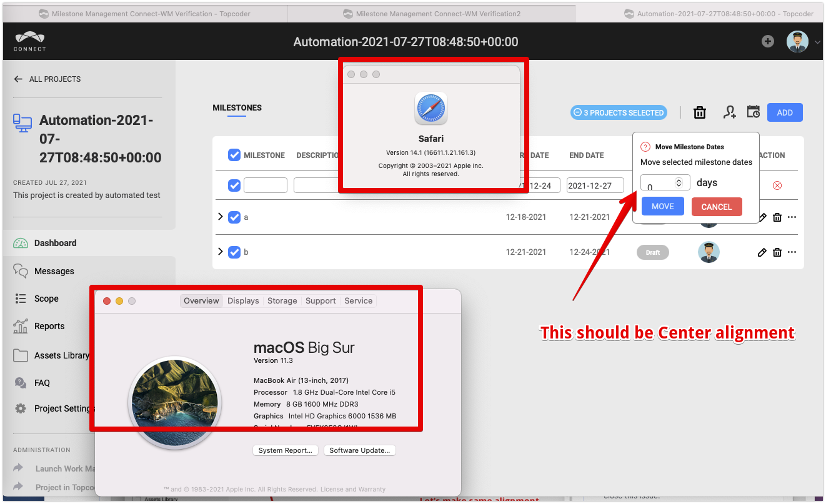Toggle the select-all MILESTONE header checkbox
Image resolution: width=826 pixels, height=504 pixels.
coord(234,155)
